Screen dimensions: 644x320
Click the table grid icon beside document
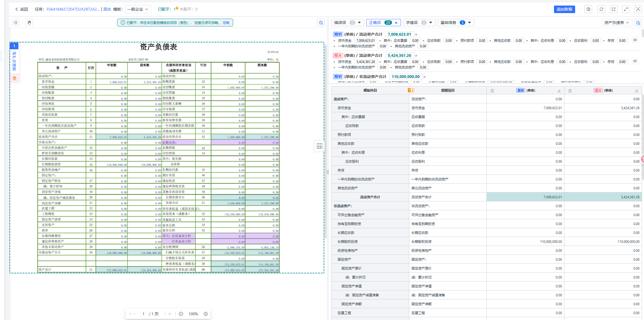point(319,146)
